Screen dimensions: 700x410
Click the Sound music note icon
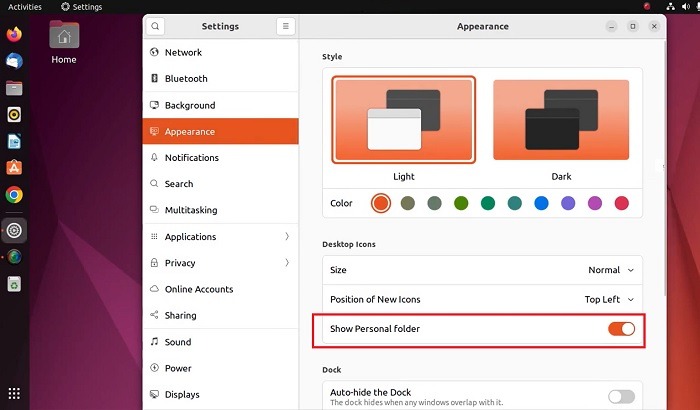click(x=154, y=342)
